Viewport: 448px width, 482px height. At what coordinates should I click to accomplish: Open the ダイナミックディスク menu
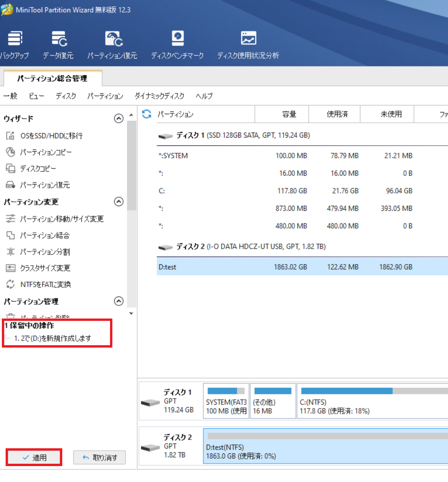(x=159, y=96)
